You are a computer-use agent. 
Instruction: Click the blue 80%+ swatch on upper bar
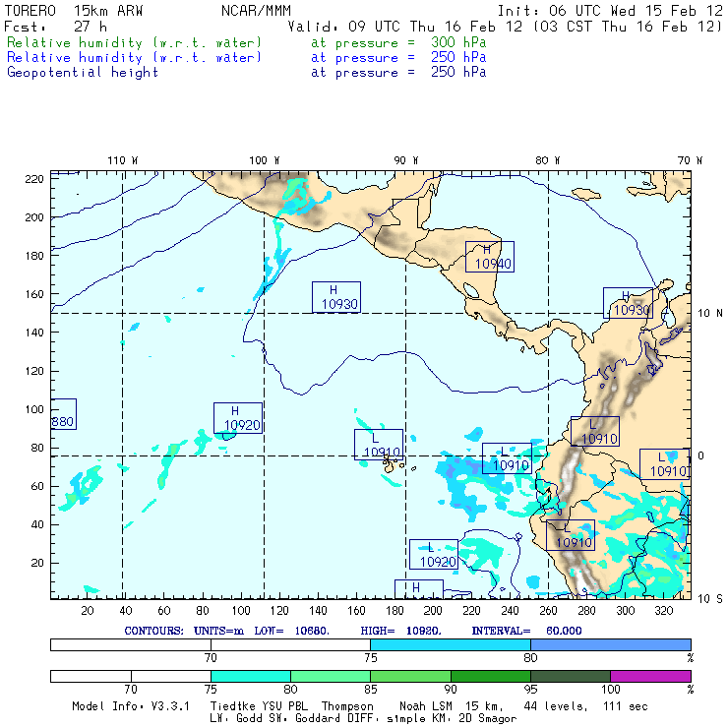[x=611, y=644]
